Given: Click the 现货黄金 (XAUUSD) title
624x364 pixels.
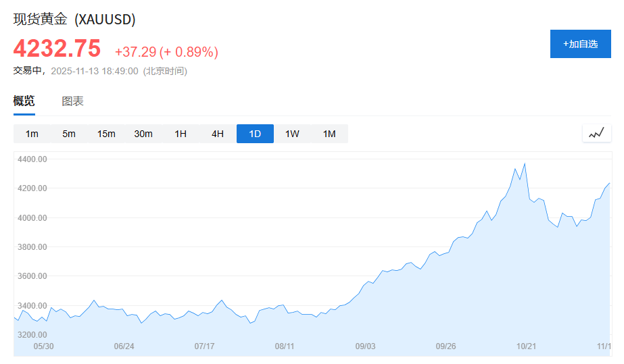Looking at the screenshot, I should point(74,19).
